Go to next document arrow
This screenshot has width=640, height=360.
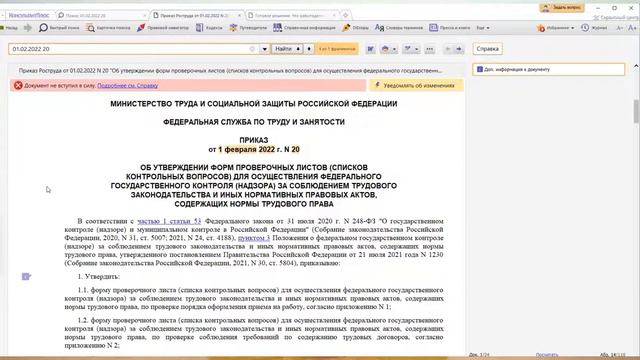pos(459,49)
